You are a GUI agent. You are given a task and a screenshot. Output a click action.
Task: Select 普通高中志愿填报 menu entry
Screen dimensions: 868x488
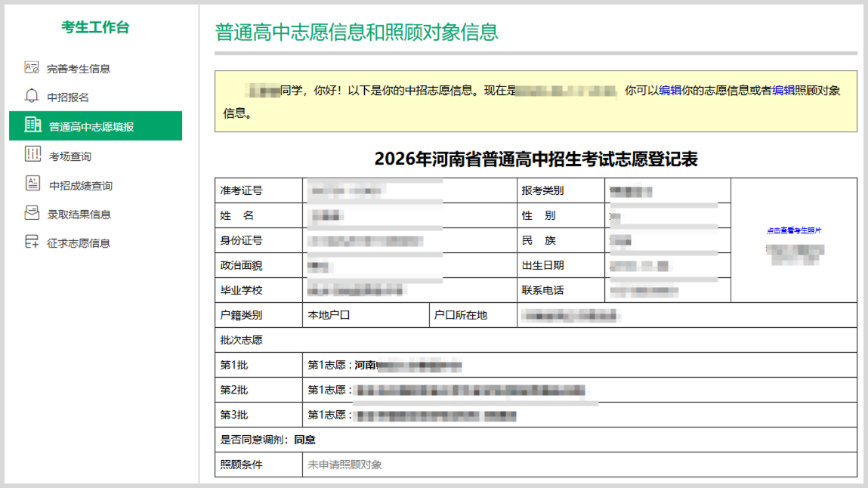click(96, 125)
